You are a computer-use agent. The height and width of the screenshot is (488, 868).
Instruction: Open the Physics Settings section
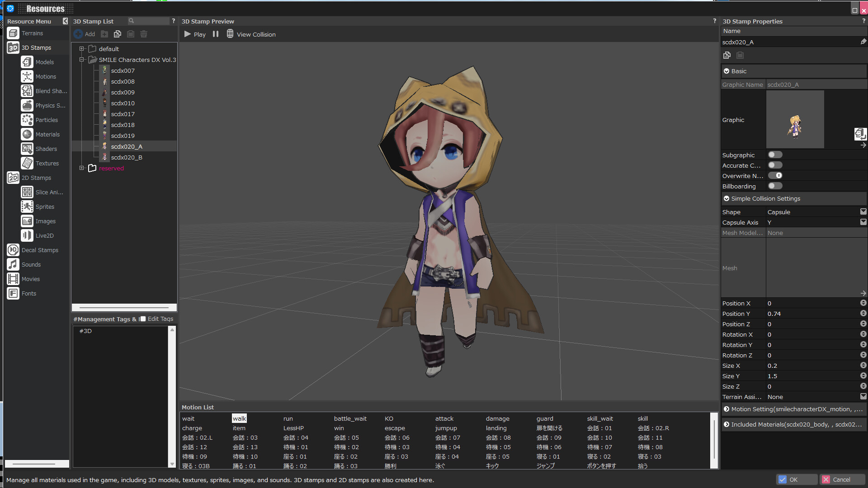tap(44, 106)
